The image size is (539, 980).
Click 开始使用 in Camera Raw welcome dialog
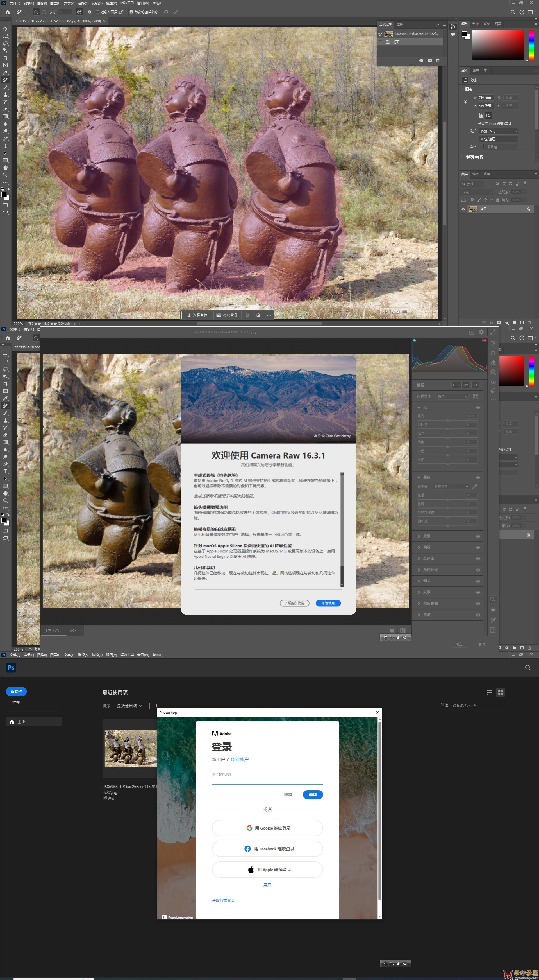pyautogui.click(x=328, y=603)
